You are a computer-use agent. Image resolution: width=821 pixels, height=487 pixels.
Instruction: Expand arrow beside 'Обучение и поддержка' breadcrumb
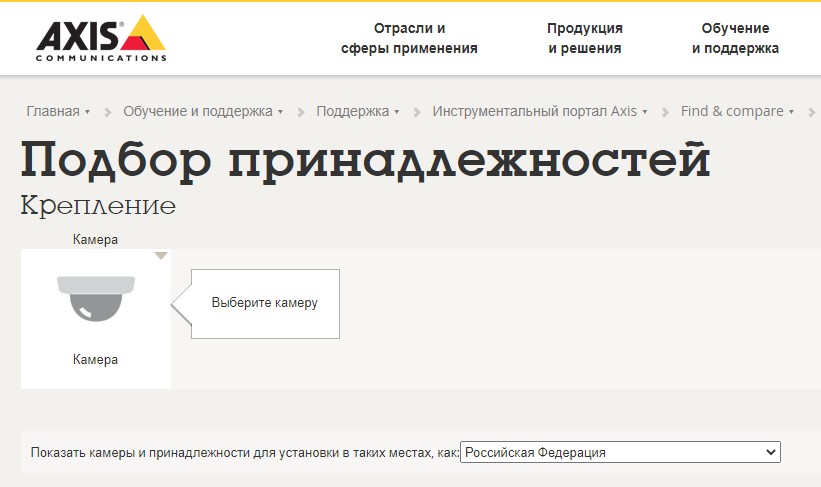pos(280,112)
